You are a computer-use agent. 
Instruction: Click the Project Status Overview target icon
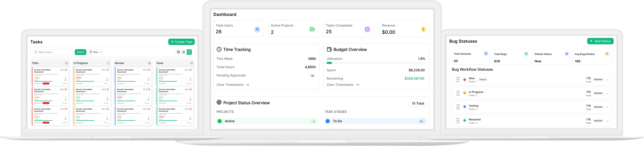click(x=219, y=102)
